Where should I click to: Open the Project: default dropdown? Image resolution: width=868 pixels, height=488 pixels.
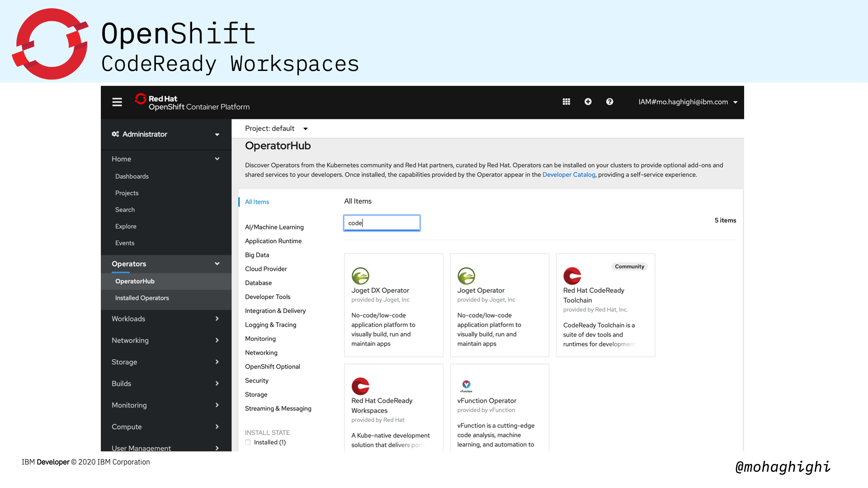pos(276,129)
